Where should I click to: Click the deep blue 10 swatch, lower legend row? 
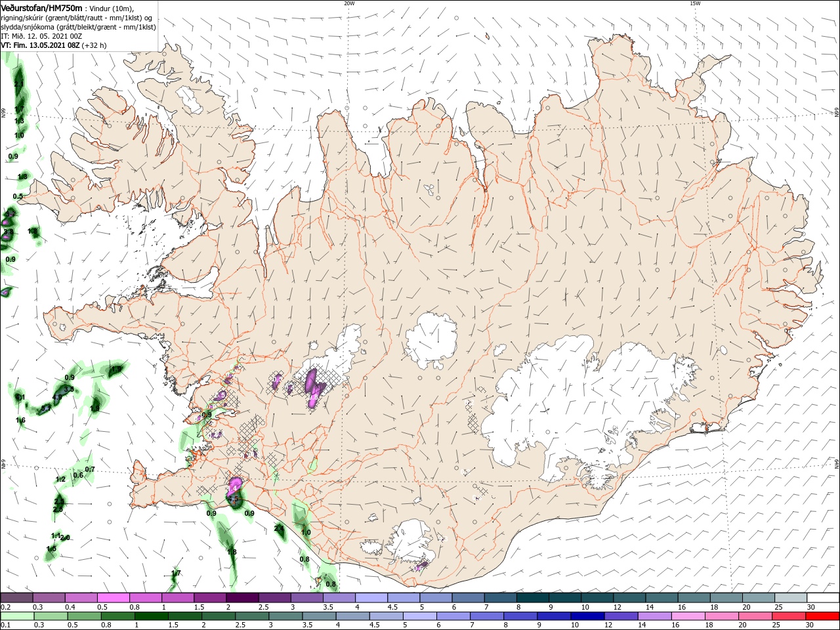click(x=587, y=616)
